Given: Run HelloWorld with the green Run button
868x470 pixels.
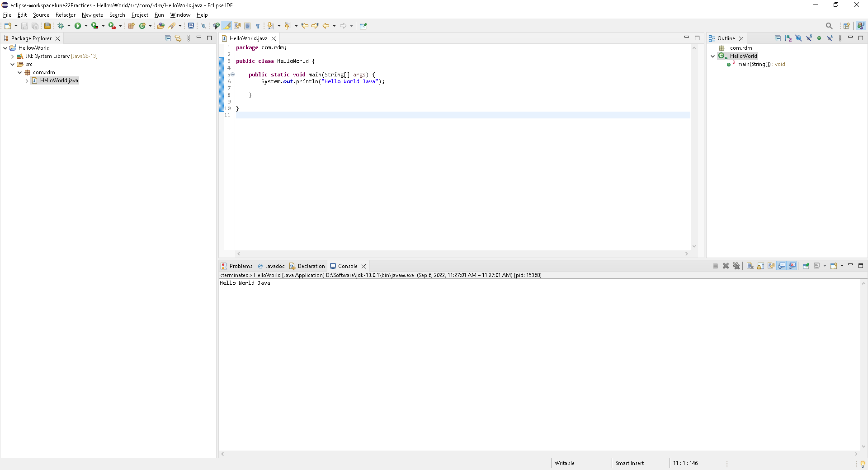Looking at the screenshot, I should 78,26.
